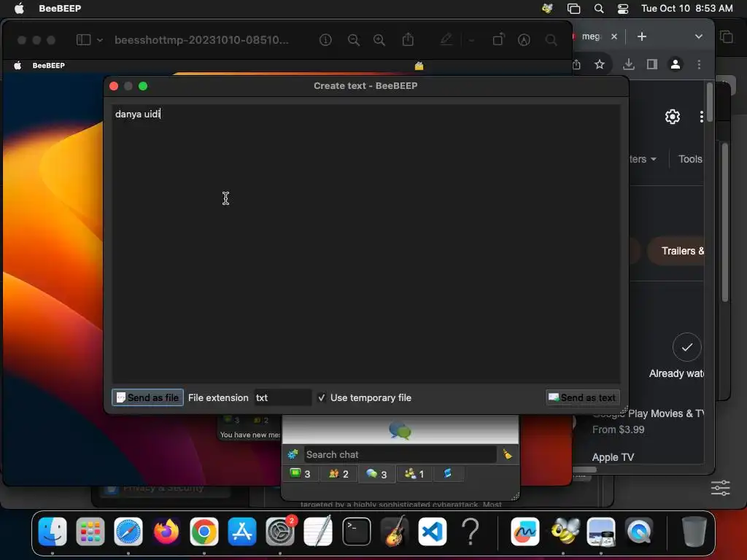Screen dimensions: 747x560
Task: Click the Preview share icon
Action: (x=408, y=39)
